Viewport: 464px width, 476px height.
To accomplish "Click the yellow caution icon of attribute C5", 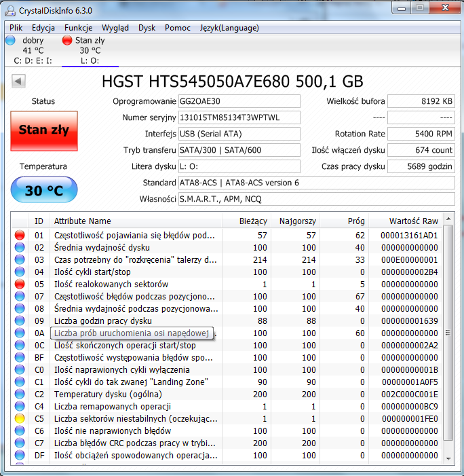I will (20, 419).
